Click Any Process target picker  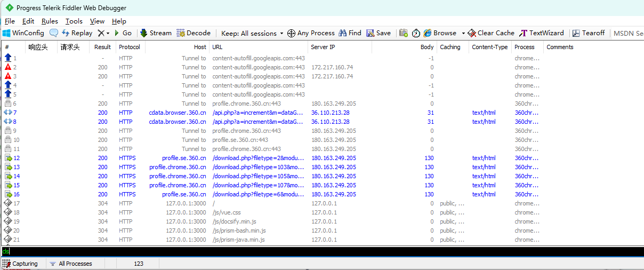pos(311,33)
